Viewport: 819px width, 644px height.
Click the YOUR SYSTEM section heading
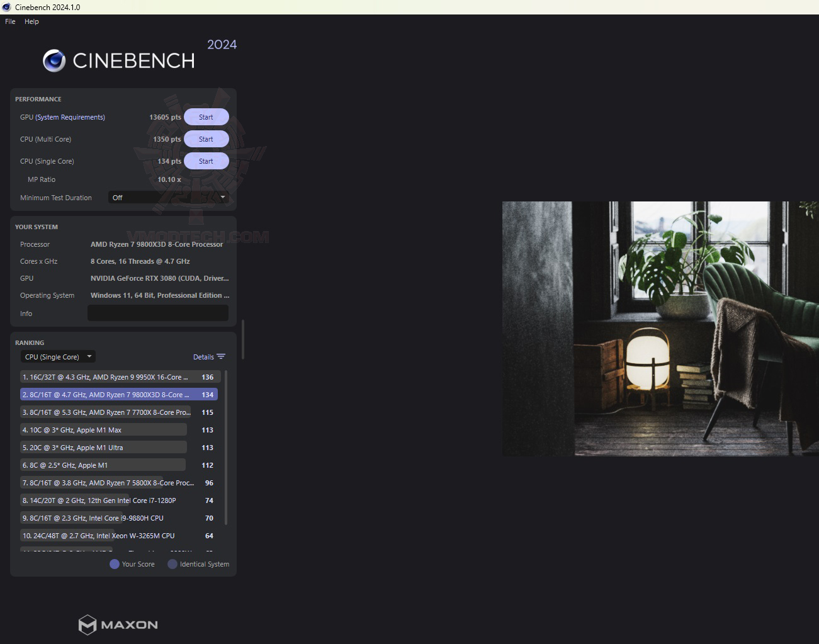tap(37, 227)
